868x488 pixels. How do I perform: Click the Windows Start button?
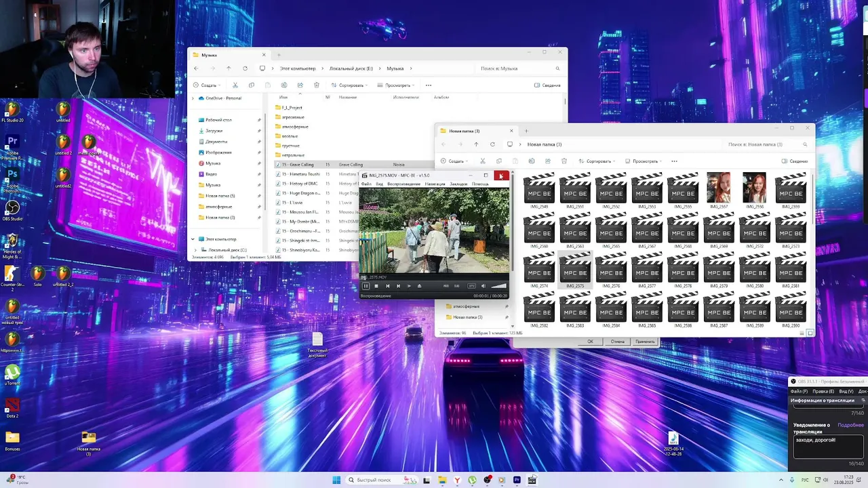(336, 480)
